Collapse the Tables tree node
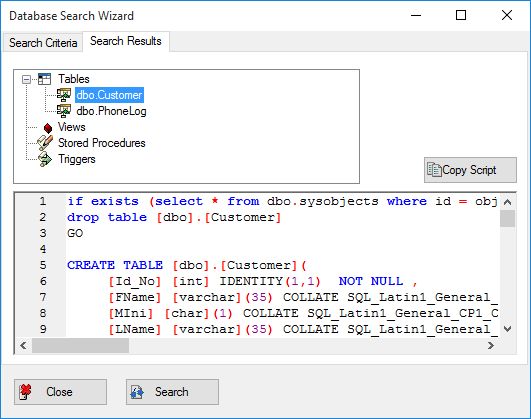This screenshot has width=531, height=419. point(26,79)
